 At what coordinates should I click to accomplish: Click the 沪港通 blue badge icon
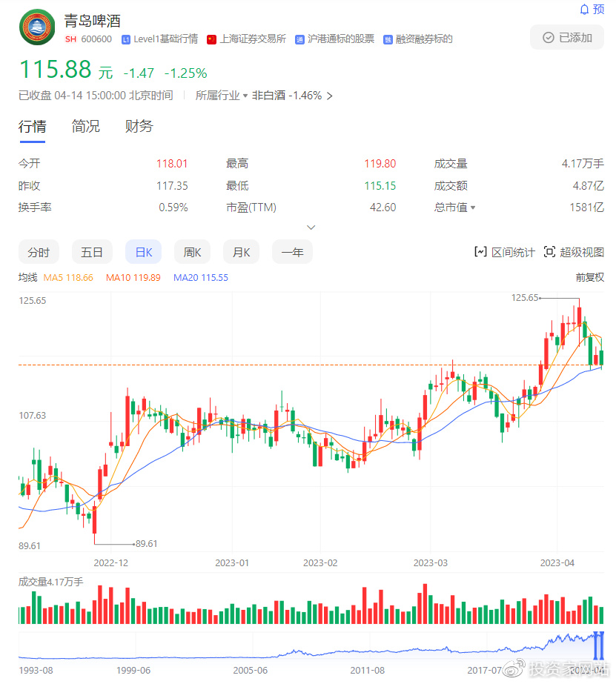click(299, 40)
